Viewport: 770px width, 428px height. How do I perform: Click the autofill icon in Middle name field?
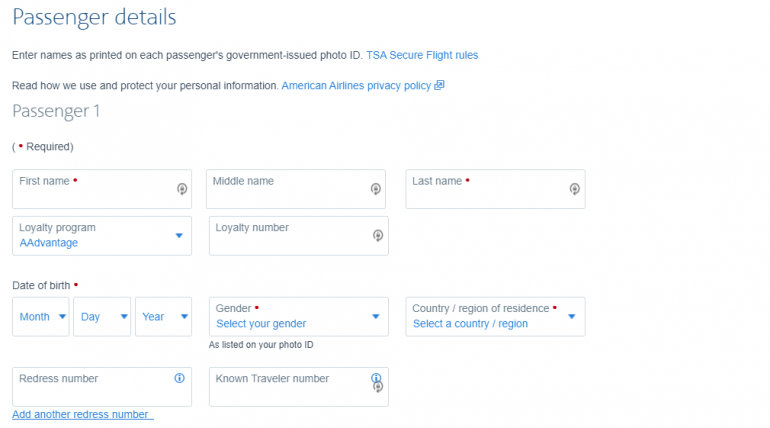tap(376, 189)
